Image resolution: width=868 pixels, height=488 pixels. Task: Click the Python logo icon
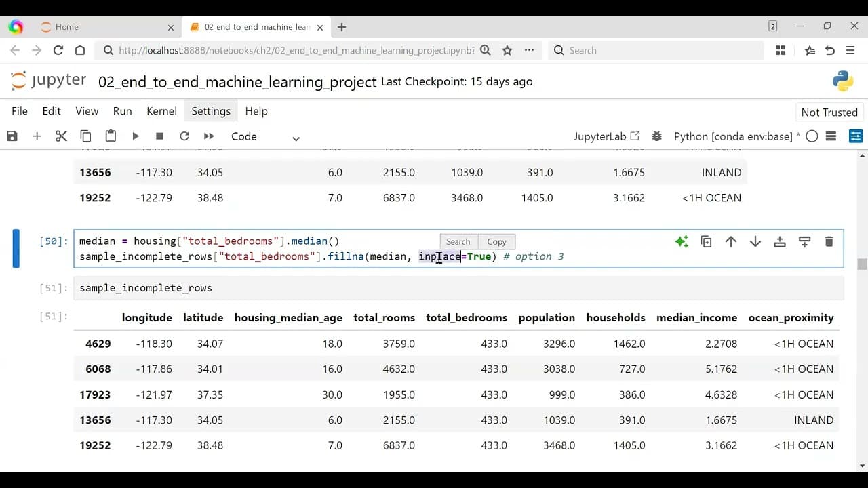[x=843, y=81]
